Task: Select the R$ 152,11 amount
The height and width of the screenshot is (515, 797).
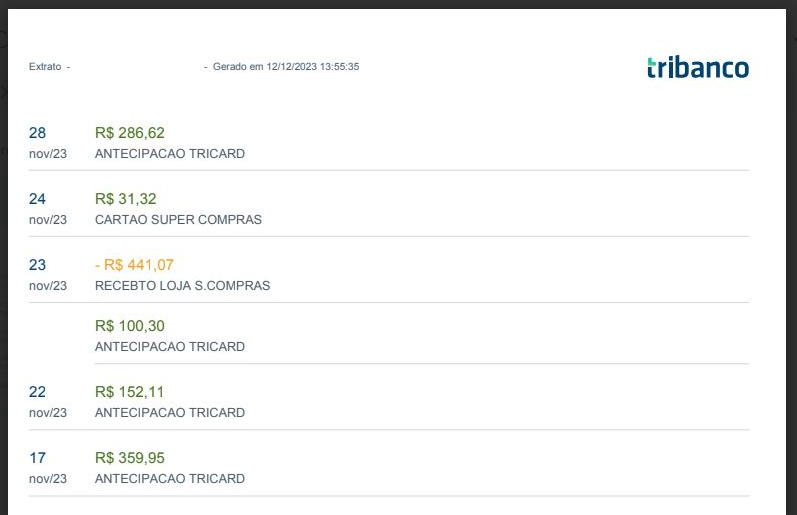Action: pos(129,391)
